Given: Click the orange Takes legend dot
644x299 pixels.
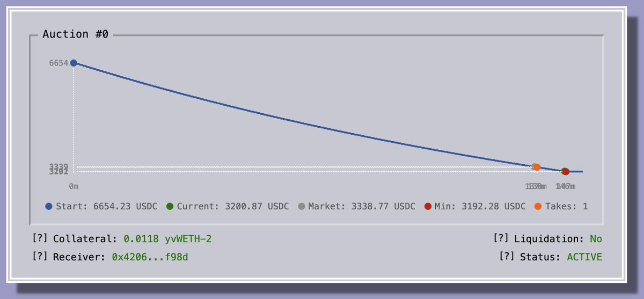Looking at the screenshot, I should click(x=538, y=207).
